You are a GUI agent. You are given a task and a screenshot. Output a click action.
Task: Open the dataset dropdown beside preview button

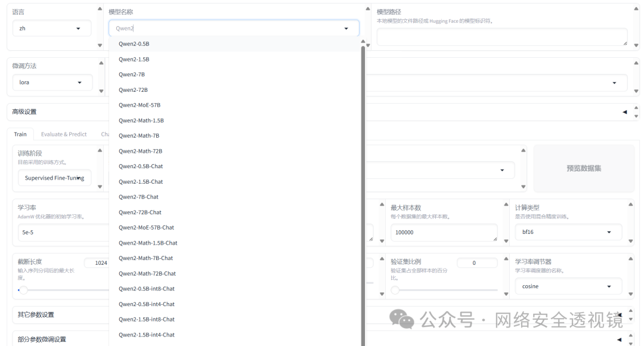point(440,170)
